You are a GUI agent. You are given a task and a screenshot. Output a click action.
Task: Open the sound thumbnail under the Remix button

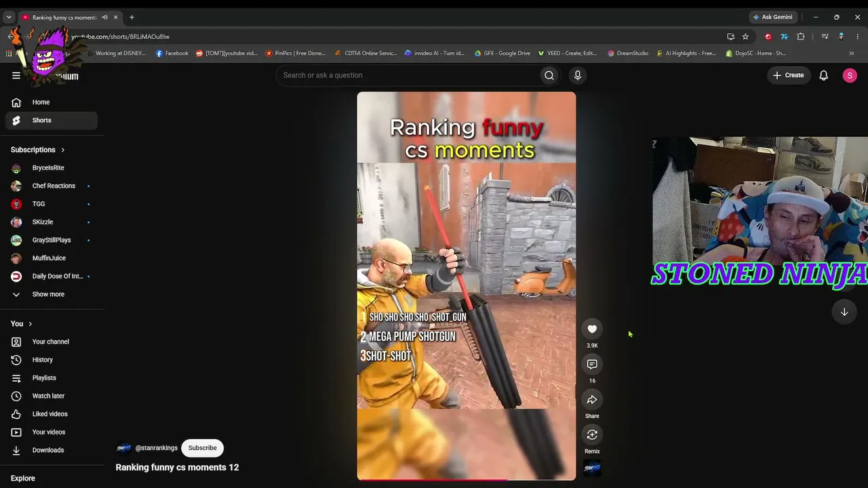tap(592, 468)
